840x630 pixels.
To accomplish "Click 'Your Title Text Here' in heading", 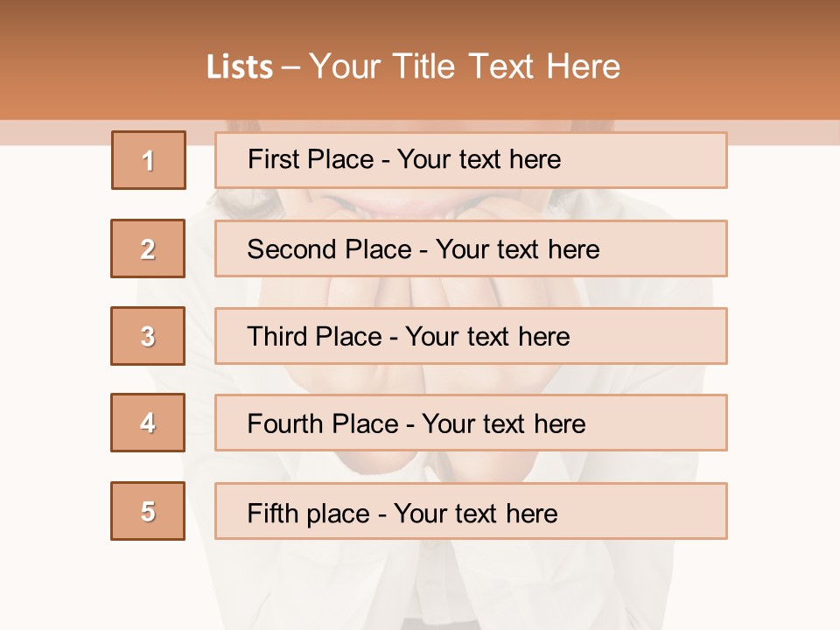I will point(465,66).
